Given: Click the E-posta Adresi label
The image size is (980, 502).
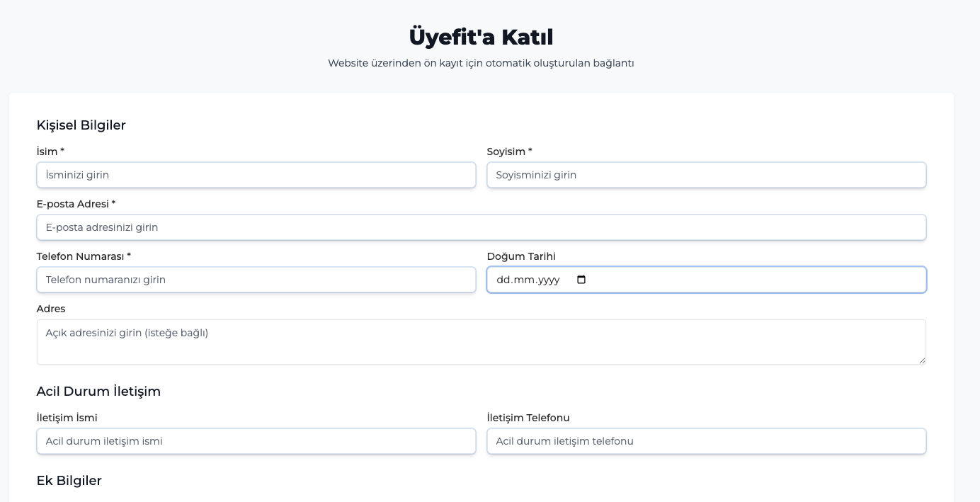Looking at the screenshot, I should [75, 204].
